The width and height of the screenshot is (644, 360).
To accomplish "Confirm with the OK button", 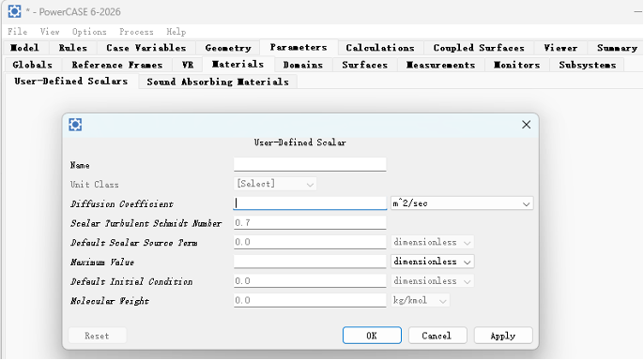I will [372, 336].
